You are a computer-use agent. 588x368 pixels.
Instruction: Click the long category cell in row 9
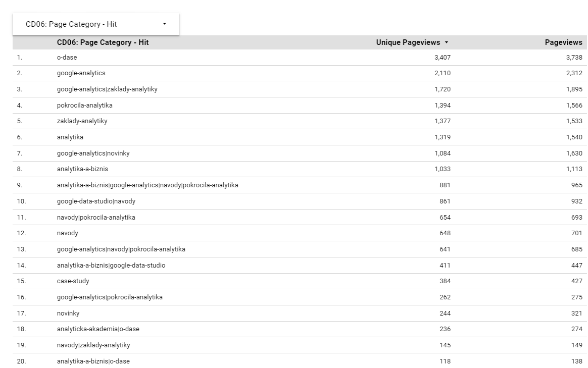click(x=148, y=185)
